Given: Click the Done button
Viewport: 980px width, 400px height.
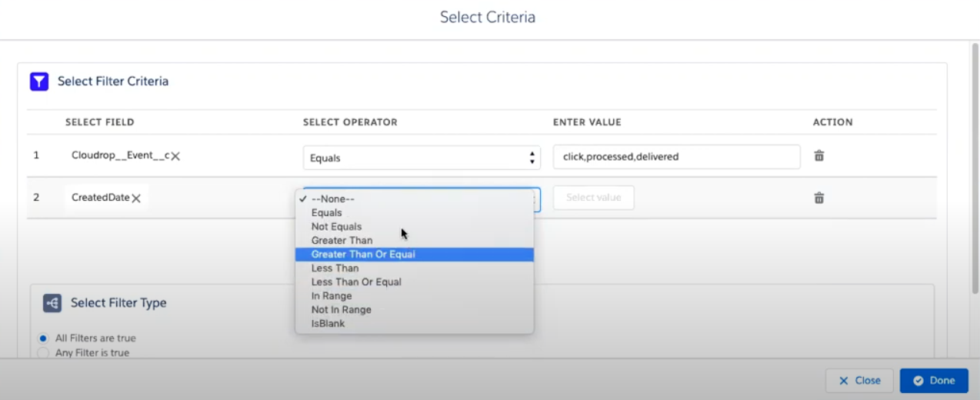Looking at the screenshot, I should click(934, 381).
